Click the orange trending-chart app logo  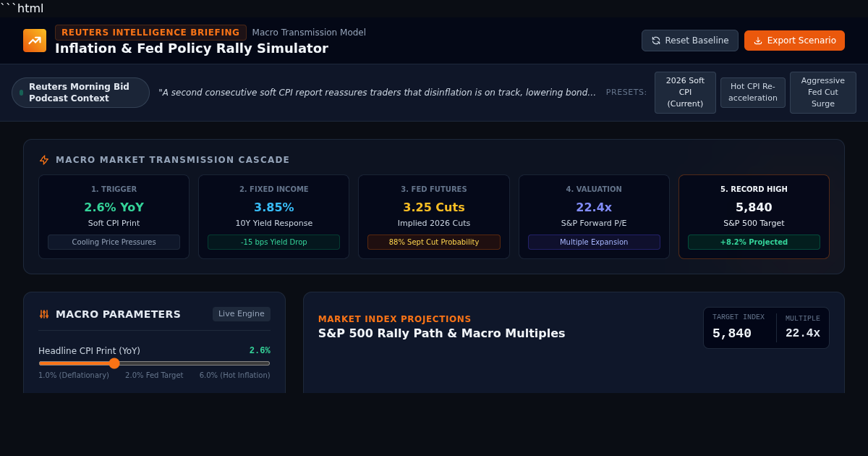click(x=35, y=41)
